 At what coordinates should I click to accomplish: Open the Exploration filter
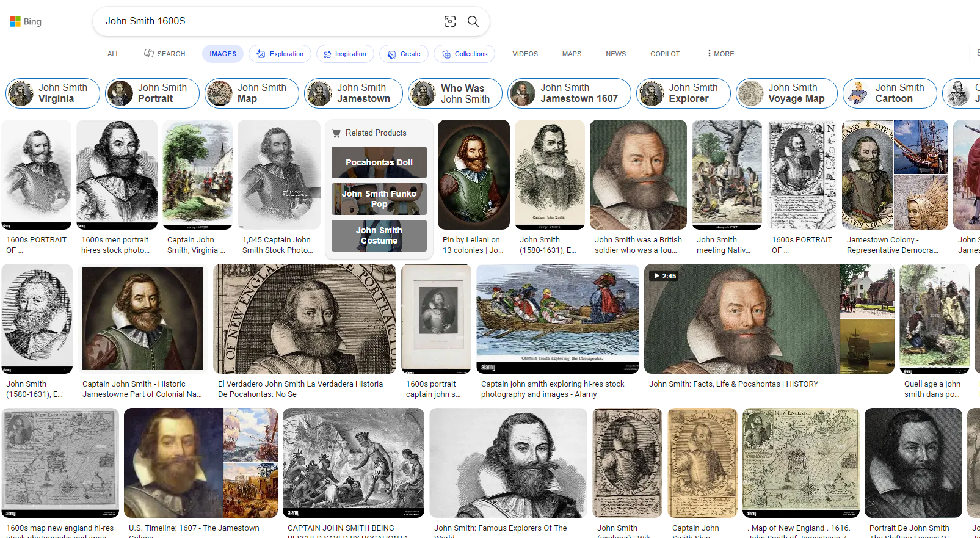pyautogui.click(x=280, y=54)
